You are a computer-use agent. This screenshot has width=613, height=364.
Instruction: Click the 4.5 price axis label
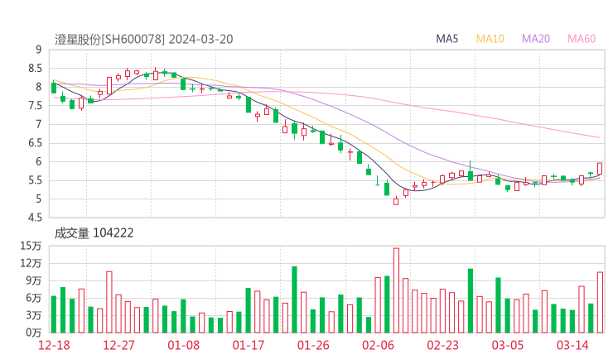coord(35,218)
